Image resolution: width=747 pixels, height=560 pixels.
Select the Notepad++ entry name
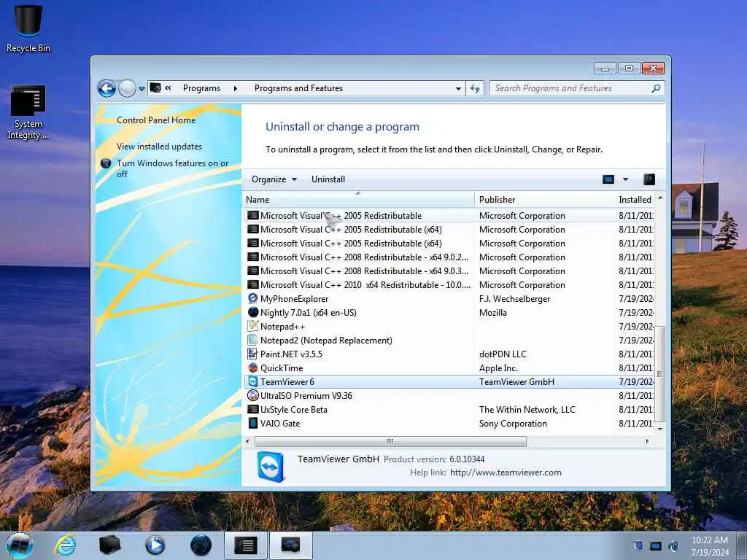(282, 326)
